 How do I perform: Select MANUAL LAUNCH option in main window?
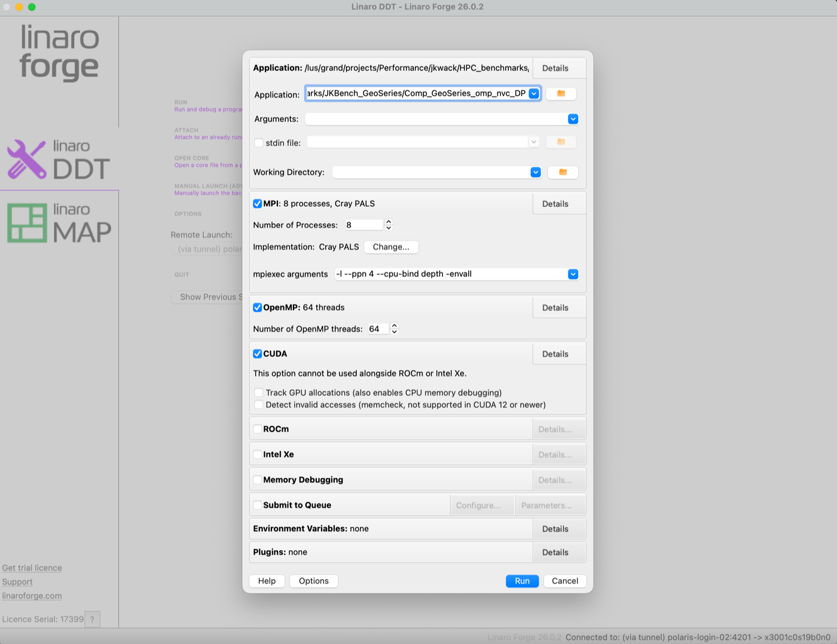[x=208, y=190]
